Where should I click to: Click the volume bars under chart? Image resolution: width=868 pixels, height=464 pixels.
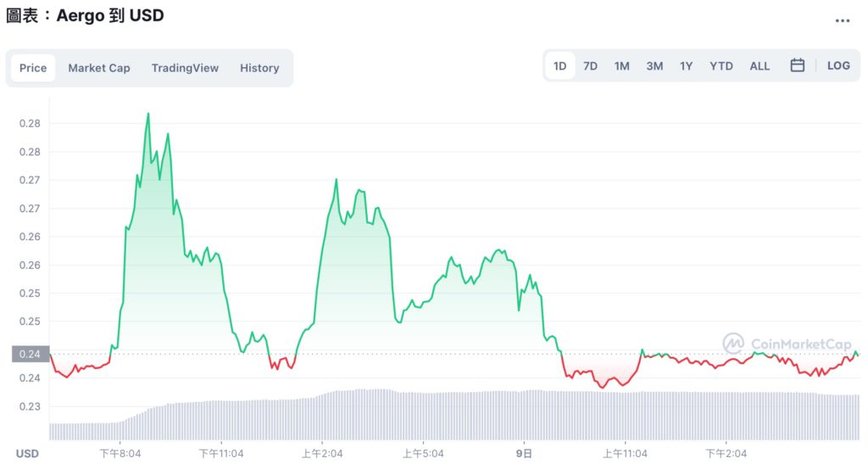pyautogui.click(x=424, y=416)
